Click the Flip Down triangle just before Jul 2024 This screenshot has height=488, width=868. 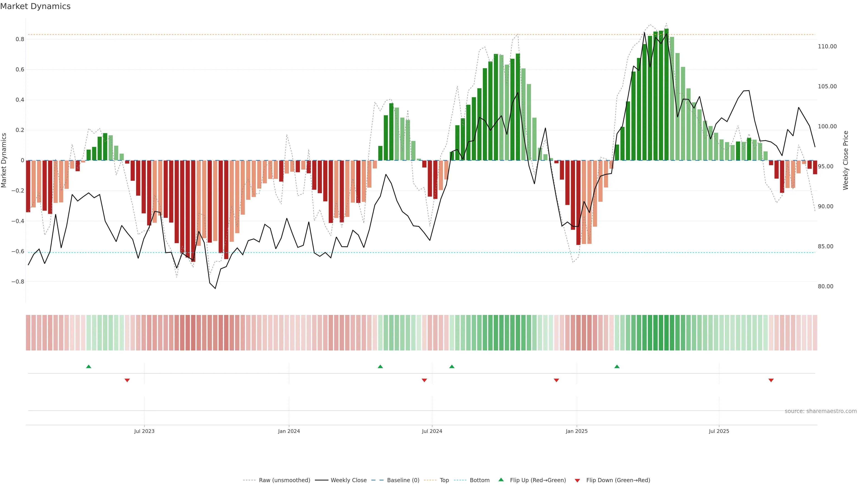click(x=424, y=380)
